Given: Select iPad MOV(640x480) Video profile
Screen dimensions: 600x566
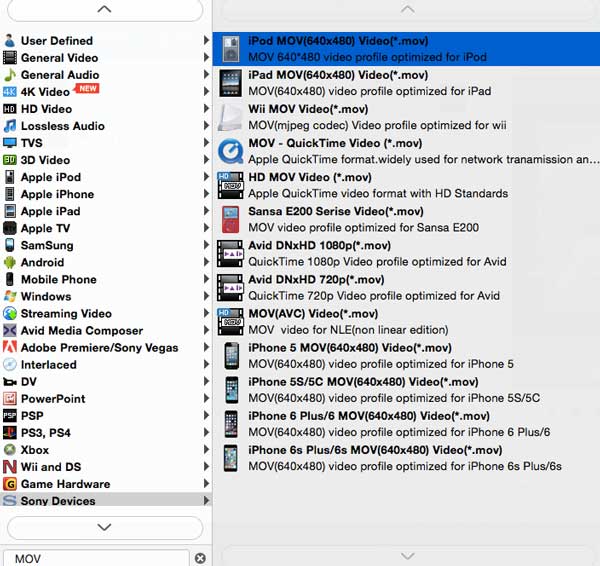Looking at the screenshot, I should (406, 83).
